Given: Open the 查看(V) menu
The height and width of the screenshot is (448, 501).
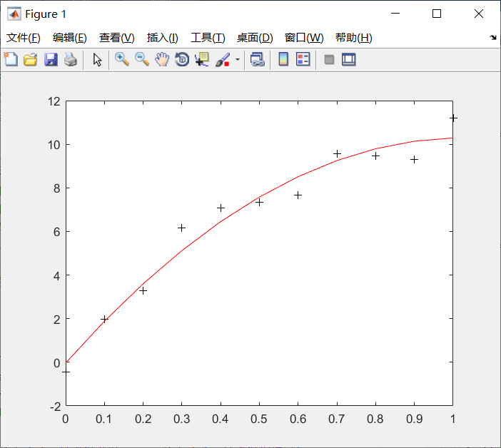Looking at the screenshot, I should [x=116, y=38].
